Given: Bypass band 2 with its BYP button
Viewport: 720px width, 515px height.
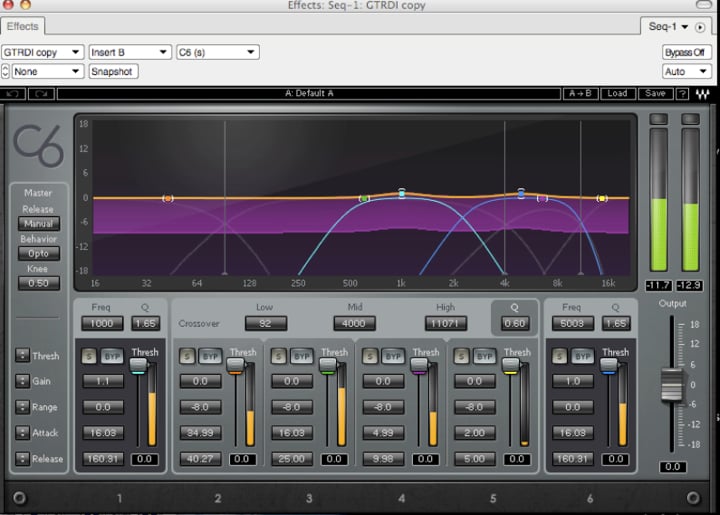Looking at the screenshot, I should pyautogui.click(x=210, y=356).
